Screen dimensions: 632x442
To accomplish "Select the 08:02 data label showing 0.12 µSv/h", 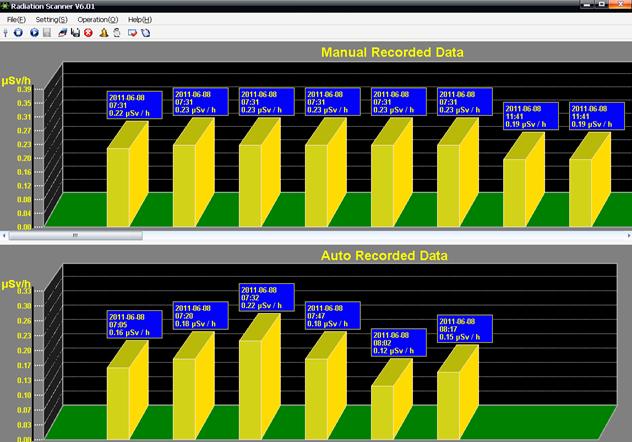I will click(399, 343).
